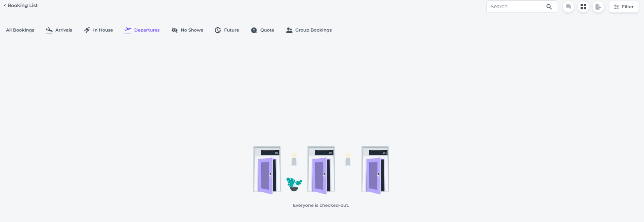Click the Arrivals landing plane icon
The width and height of the screenshot is (644, 222).
point(49,30)
